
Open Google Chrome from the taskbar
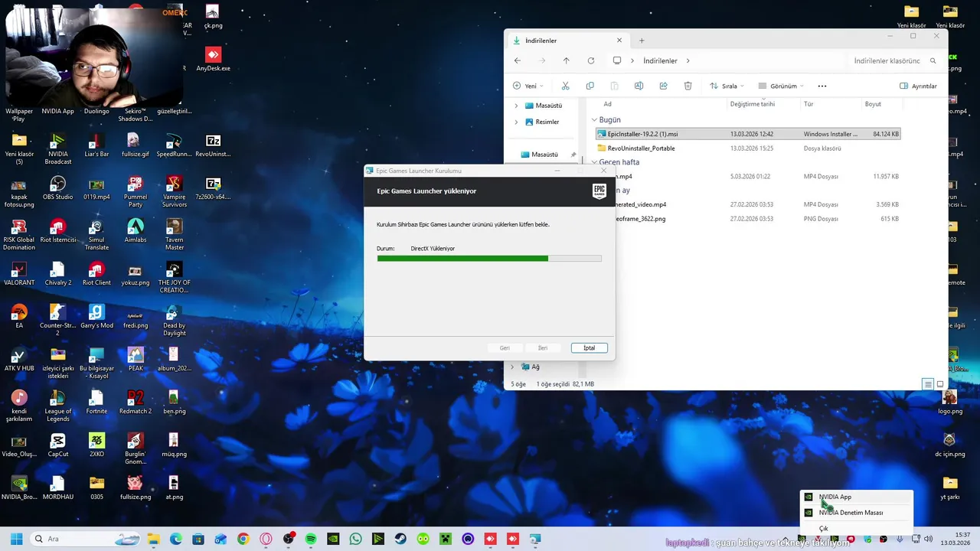point(243,539)
